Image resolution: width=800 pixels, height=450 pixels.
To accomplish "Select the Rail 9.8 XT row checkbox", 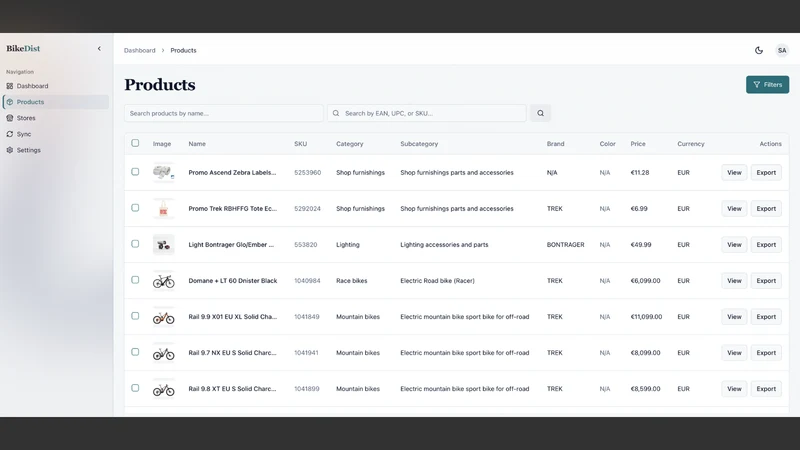I will (x=135, y=388).
